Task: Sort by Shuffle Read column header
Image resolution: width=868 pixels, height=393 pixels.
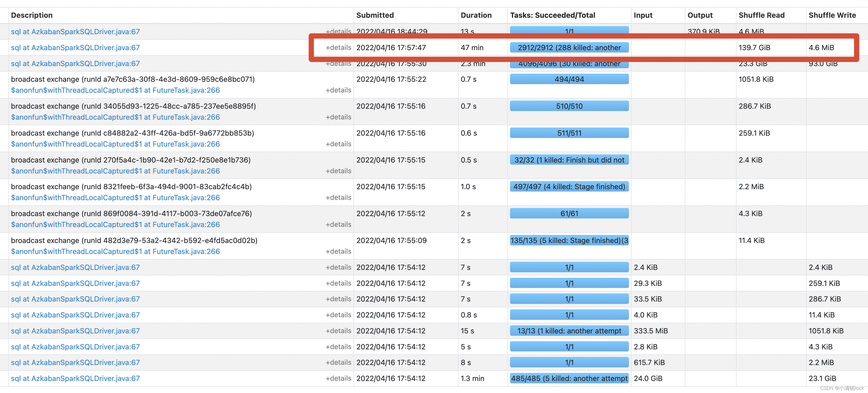Action: pyautogui.click(x=761, y=15)
